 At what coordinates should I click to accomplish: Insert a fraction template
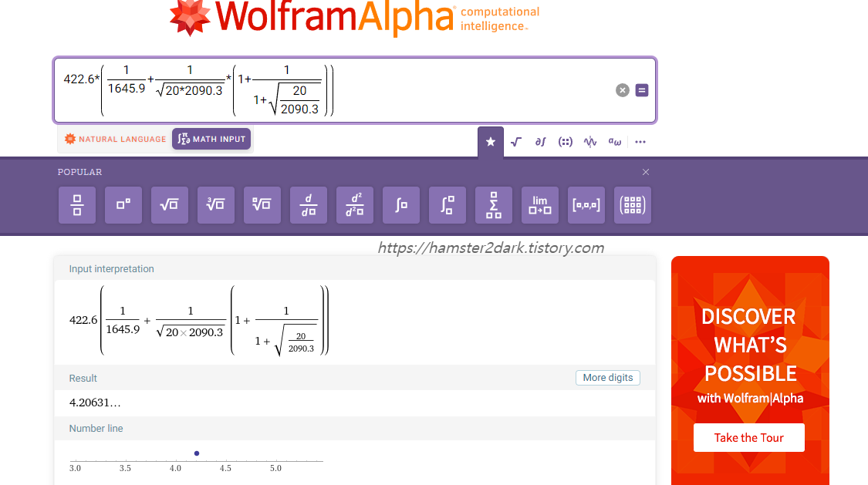pyautogui.click(x=77, y=205)
